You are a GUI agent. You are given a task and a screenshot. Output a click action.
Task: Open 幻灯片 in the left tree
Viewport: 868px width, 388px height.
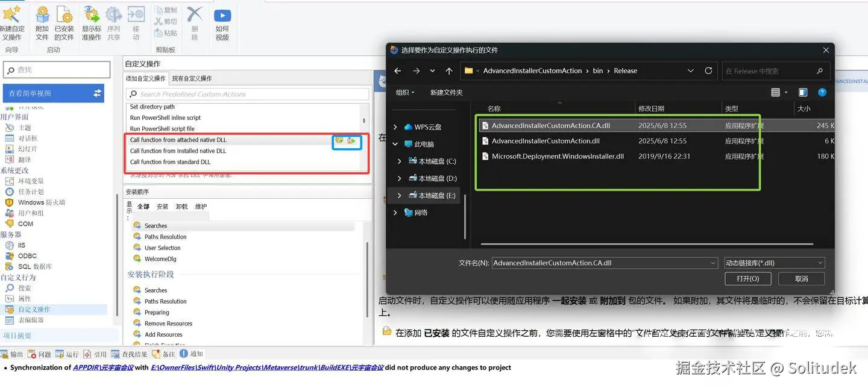(x=28, y=149)
